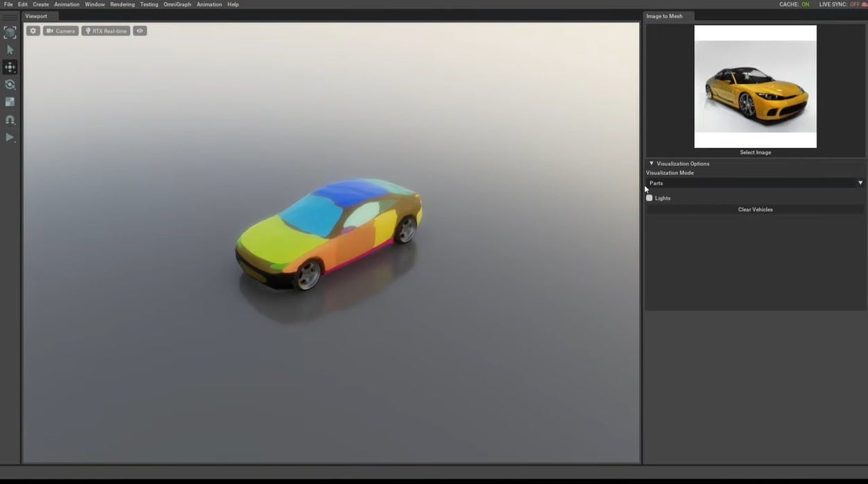Click the Clear Vehicles button
The width and height of the screenshot is (868, 484).
click(755, 210)
